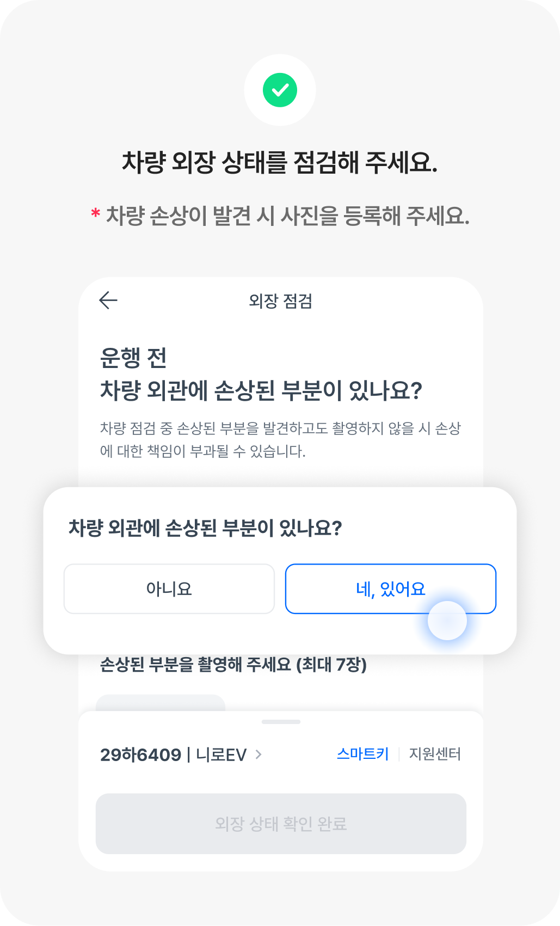This screenshot has height=926, width=560.
Task: Tap the bottom sheet drag handle
Action: coord(281,722)
